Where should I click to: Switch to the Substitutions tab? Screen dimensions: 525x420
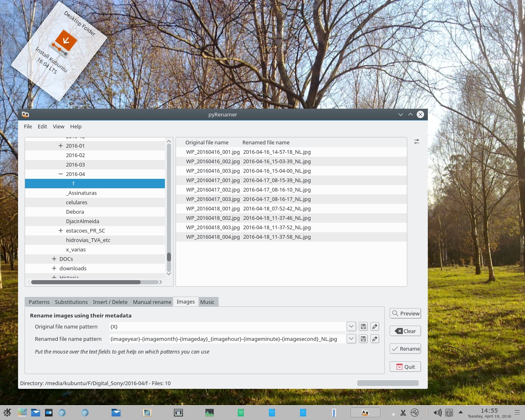coord(71,302)
